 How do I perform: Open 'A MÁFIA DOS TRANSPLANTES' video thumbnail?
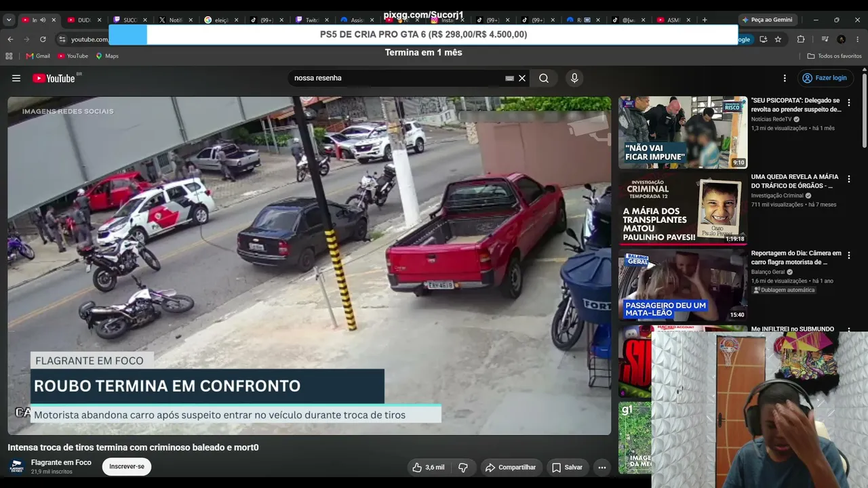pyautogui.click(x=683, y=209)
